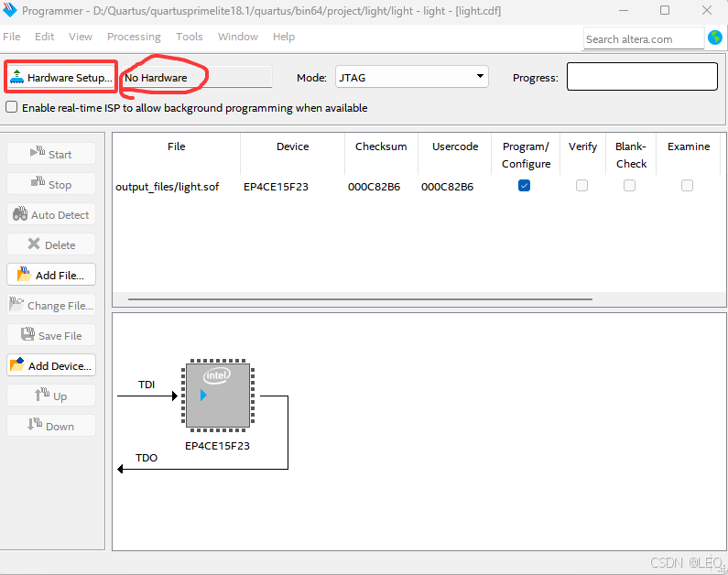Click the horizontal scrollbar of file table
Screen dimensions: 728x575
[x=360, y=299]
